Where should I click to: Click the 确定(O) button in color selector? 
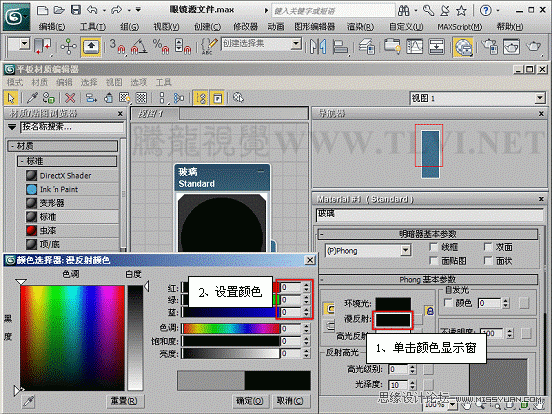click(249, 401)
